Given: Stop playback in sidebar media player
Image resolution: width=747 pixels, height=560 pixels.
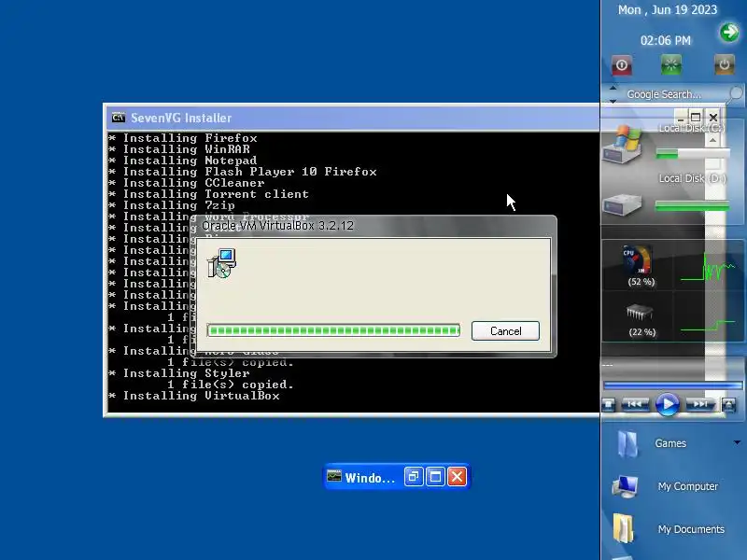Looking at the screenshot, I should (609, 405).
